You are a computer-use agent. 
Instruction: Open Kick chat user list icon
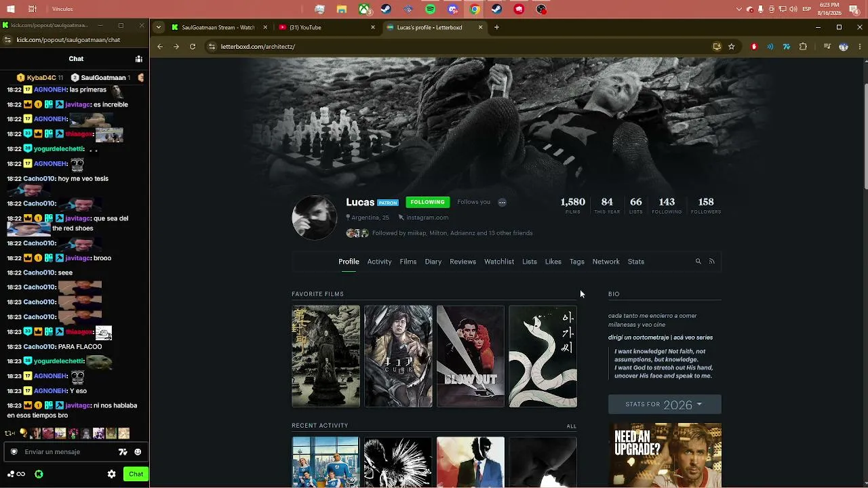tap(138, 59)
